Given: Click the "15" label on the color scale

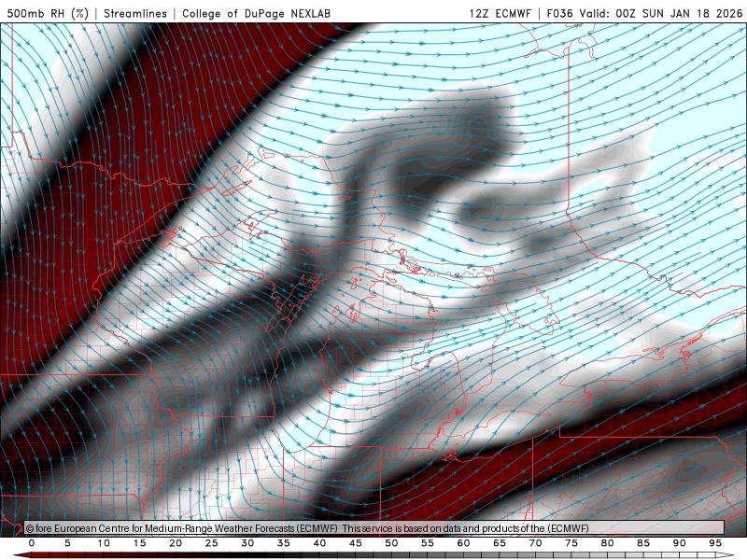Looking at the screenshot, I should click(x=139, y=543).
